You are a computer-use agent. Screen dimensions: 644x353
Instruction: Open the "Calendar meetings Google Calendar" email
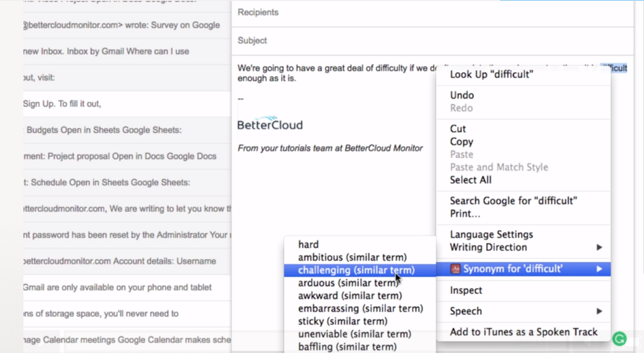click(x=127, y=340)
